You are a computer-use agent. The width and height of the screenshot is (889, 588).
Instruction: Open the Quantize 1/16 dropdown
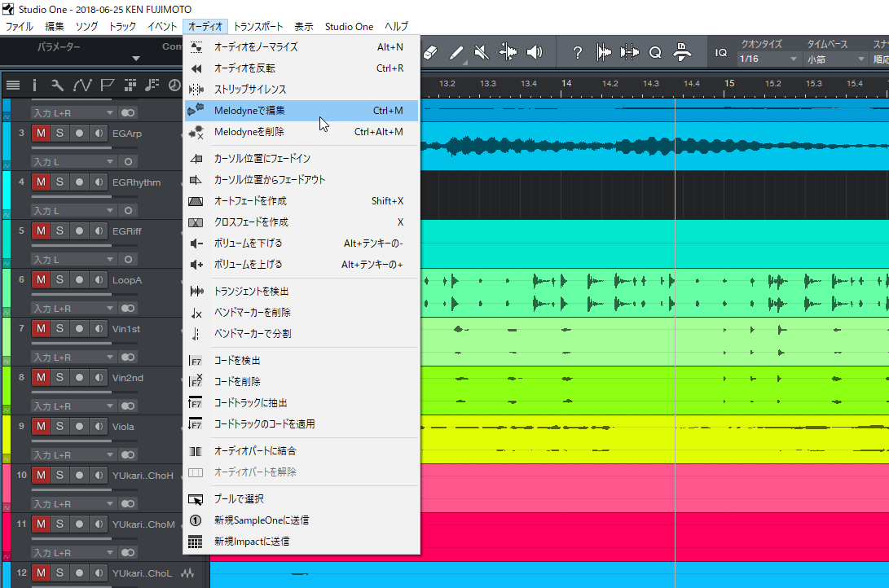point(768,59)
